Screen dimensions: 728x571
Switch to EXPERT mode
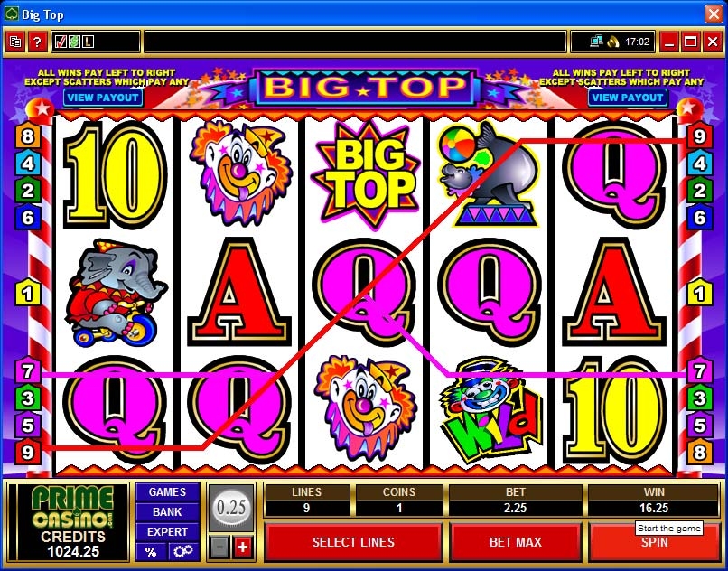click(x=167, y=532)
